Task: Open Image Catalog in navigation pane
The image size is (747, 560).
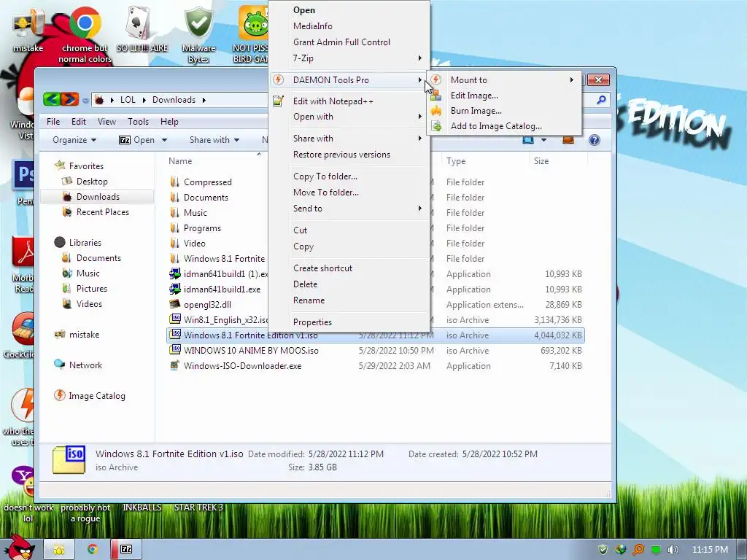Action: click(97, 396)
